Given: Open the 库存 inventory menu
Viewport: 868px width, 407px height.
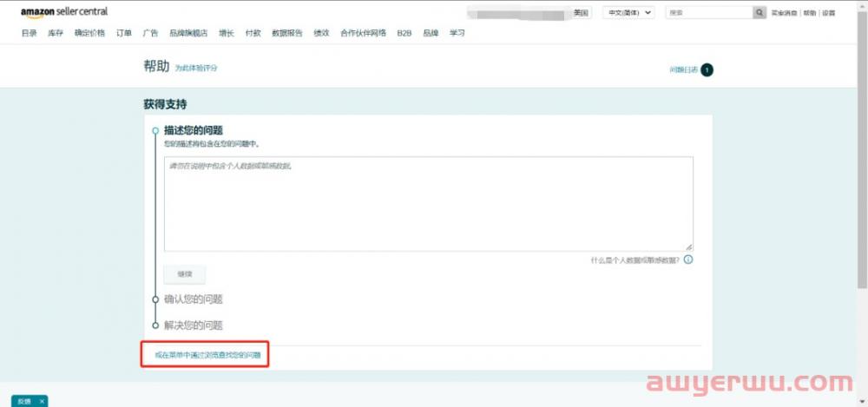Looking at the screenshot, I should pos(56,33).
